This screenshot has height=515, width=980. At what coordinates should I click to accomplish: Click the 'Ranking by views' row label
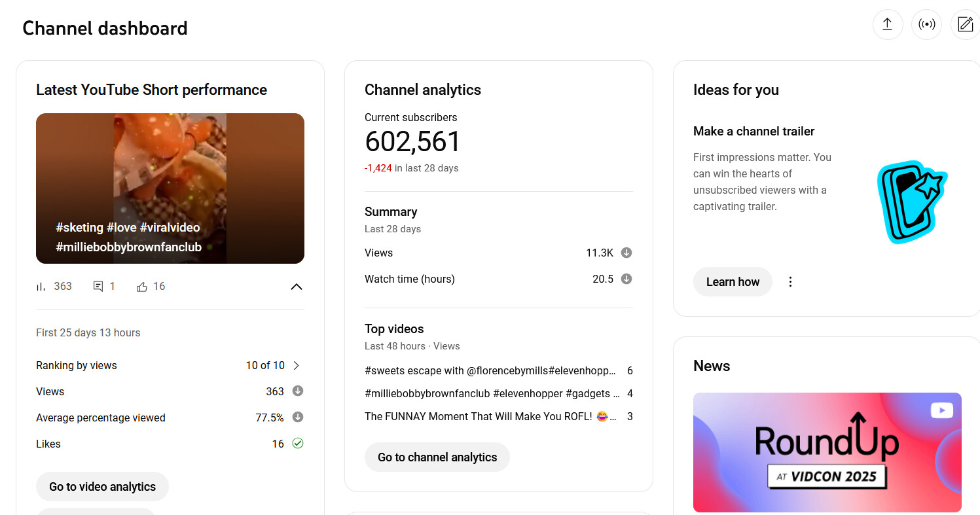tap(77, 365)
